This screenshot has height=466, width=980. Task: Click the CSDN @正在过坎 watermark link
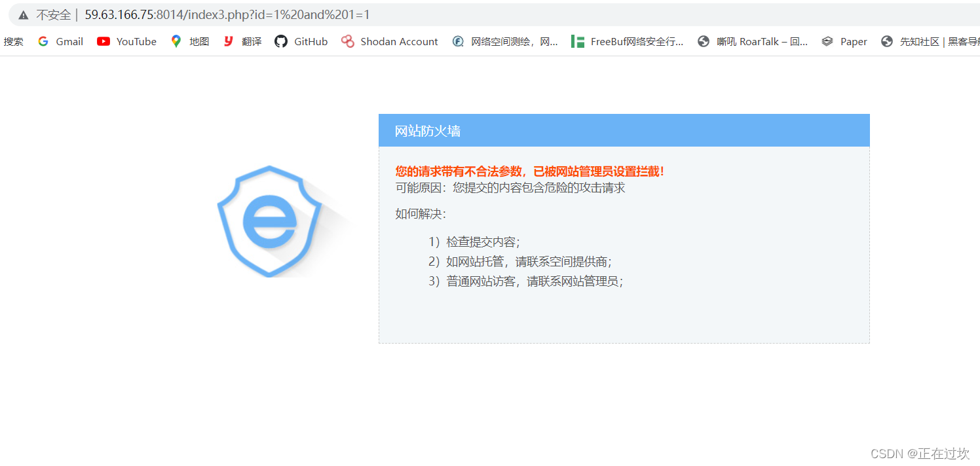pyautogui.click(x=920, y=453)
